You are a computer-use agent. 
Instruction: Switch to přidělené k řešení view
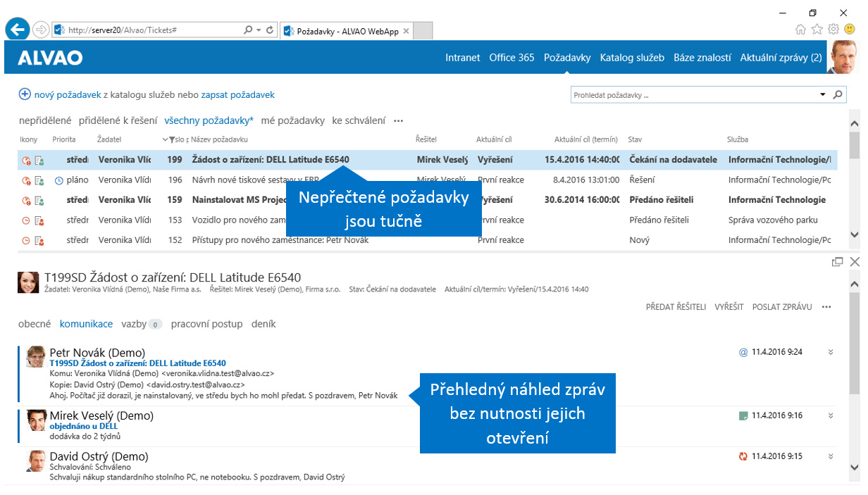click(118, 121)
